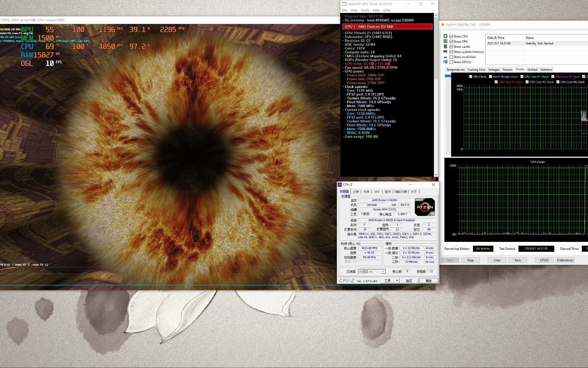The image size is (588, 368).
Task: Uncheck Stress cache option
Action: pyautogui.click(x=451, y=46)
